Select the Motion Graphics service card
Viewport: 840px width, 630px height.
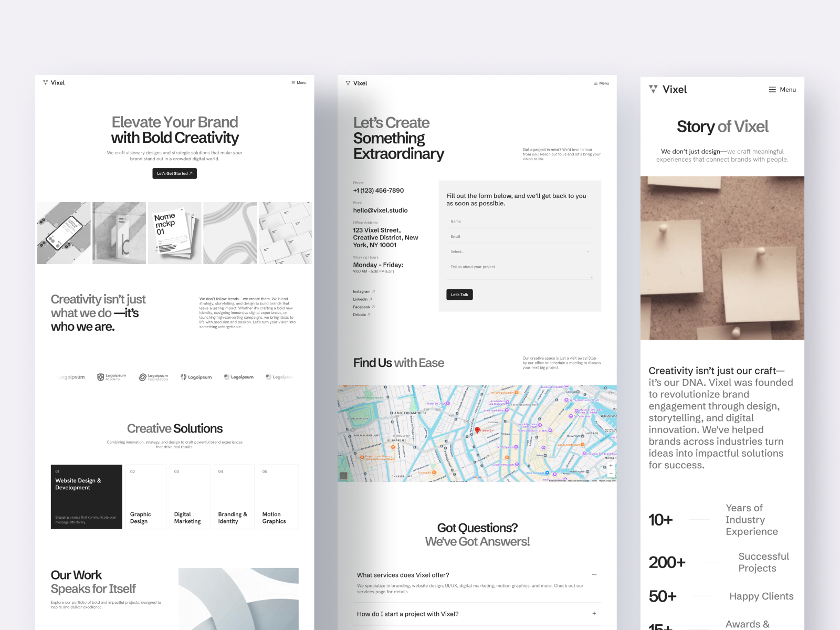(x=278, y=497)
